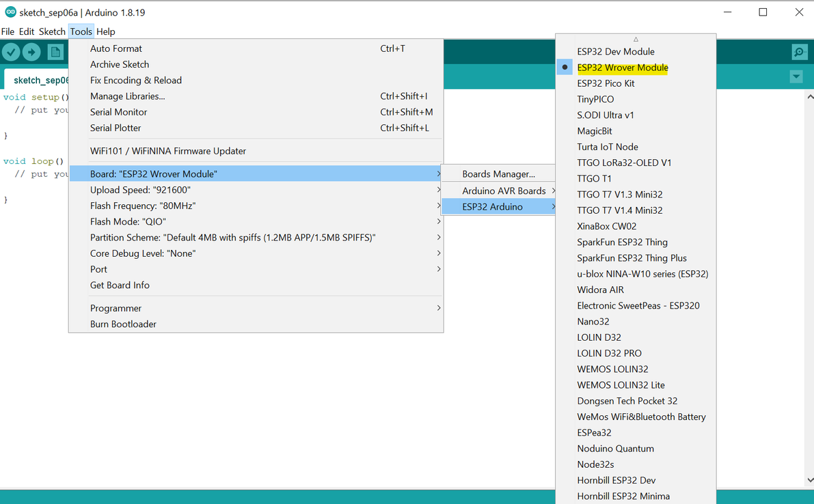Select Auto Format from Tools menu
Viewport: 814px width, 504px height.
tap(116, 48)
